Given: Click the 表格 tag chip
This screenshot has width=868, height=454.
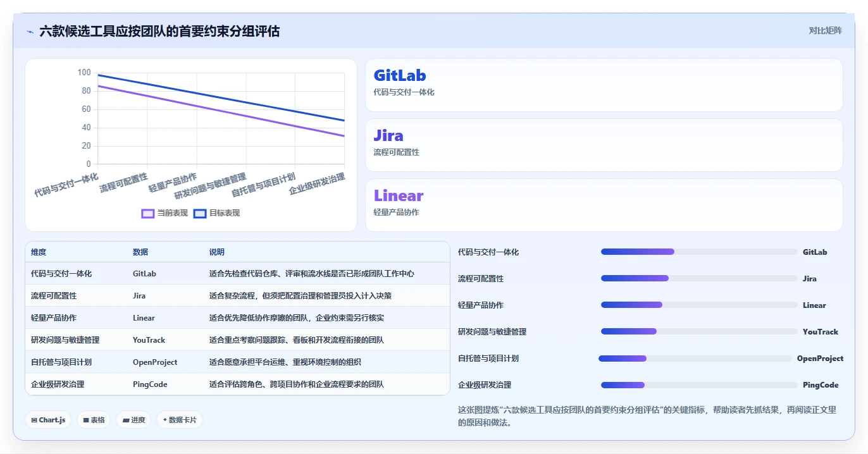Looking at the screenshot, I should point(94,420).
